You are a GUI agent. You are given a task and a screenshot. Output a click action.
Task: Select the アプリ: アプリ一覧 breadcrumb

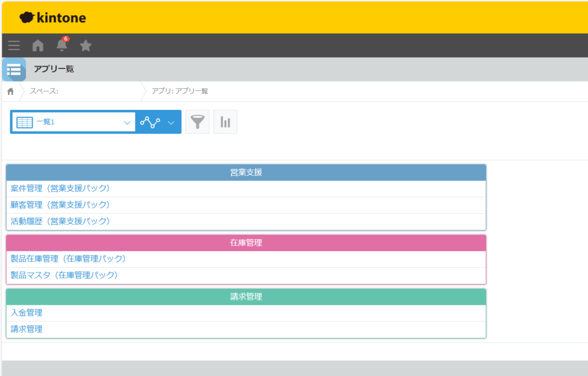[x=180, y=91]
